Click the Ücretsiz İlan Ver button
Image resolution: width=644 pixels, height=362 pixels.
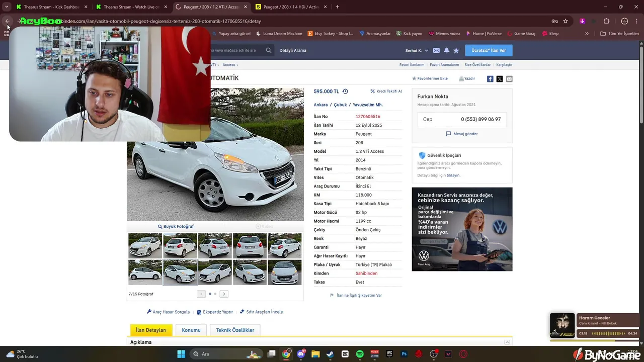[x=489, y=50]
